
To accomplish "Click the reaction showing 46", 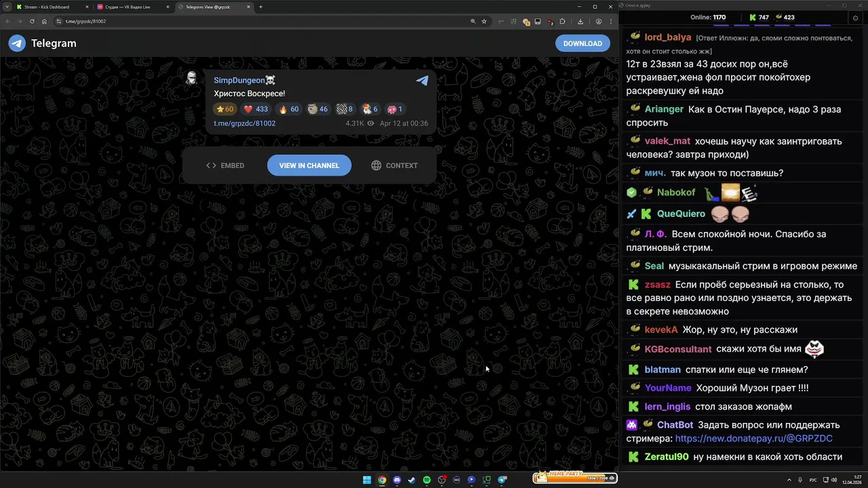I will 317,109.
